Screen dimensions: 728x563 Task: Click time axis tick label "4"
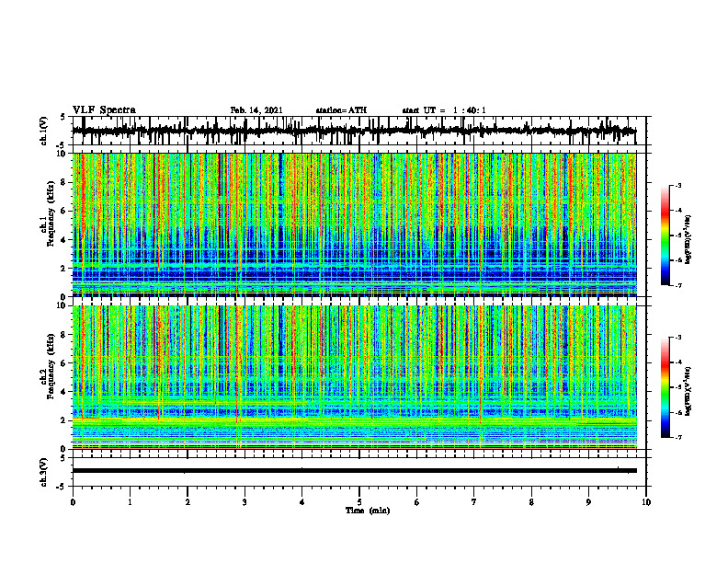tap(302, 502)
